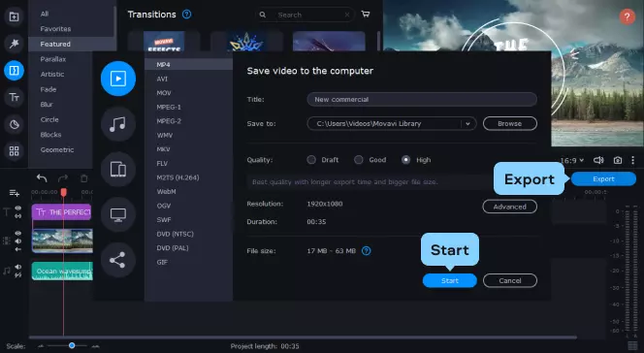Expand the Save to folder dropdown
Image resolution: width=644 pixels, height=353 pixels.
point(467,123)
